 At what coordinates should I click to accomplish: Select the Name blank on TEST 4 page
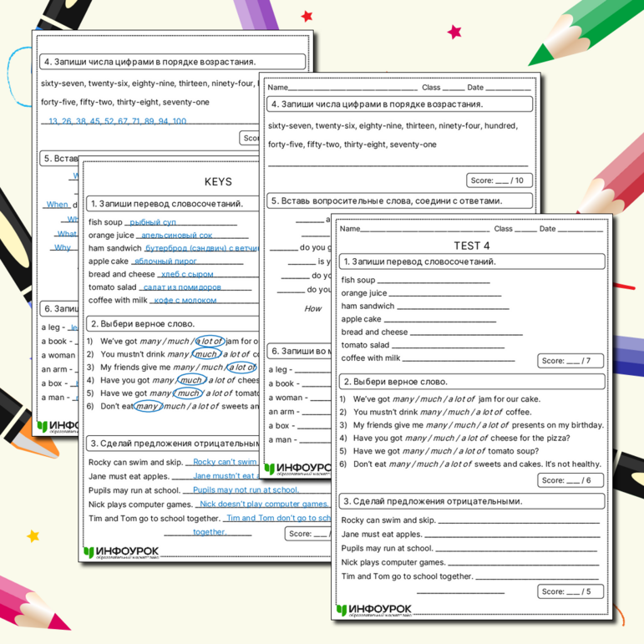(424, 231)
